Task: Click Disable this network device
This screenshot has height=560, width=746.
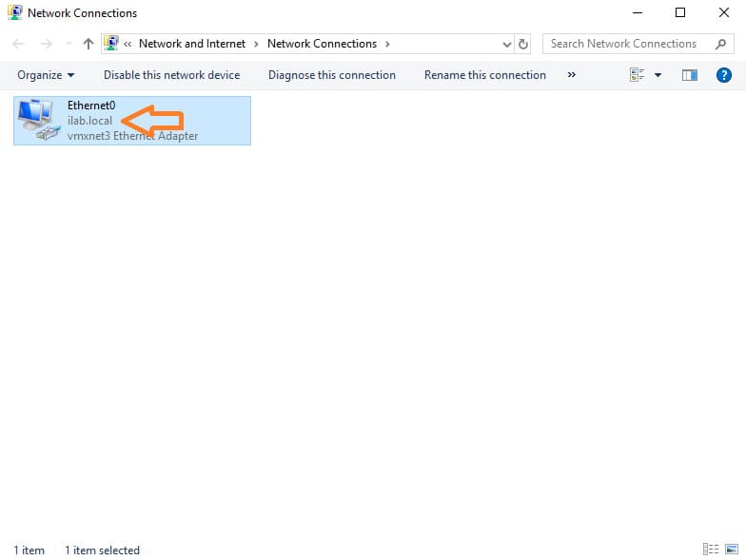Action: click(171, 75)
